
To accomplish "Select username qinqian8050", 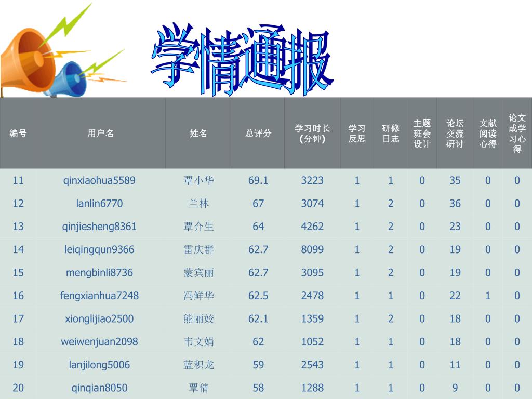I will pyautogui.click(x=99, y=388).
